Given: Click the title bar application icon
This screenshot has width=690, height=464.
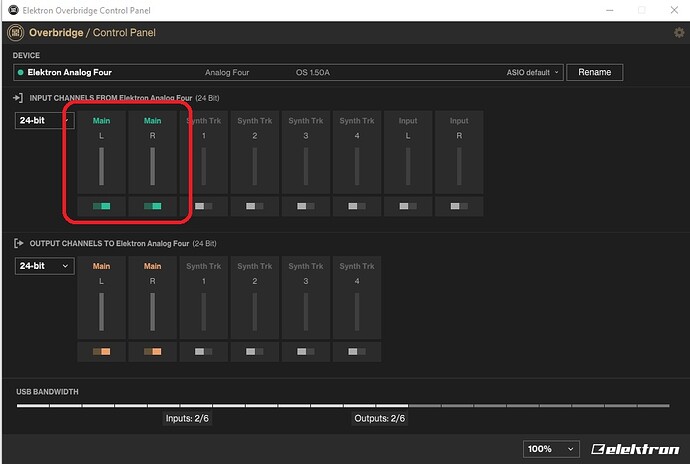Looking at the screenshot, I should (x=14, y=10).
